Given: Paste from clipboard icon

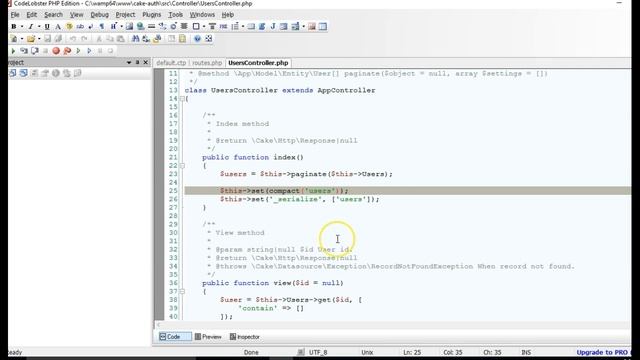Looking at the screenshot, I should click(x=121, y=39).
